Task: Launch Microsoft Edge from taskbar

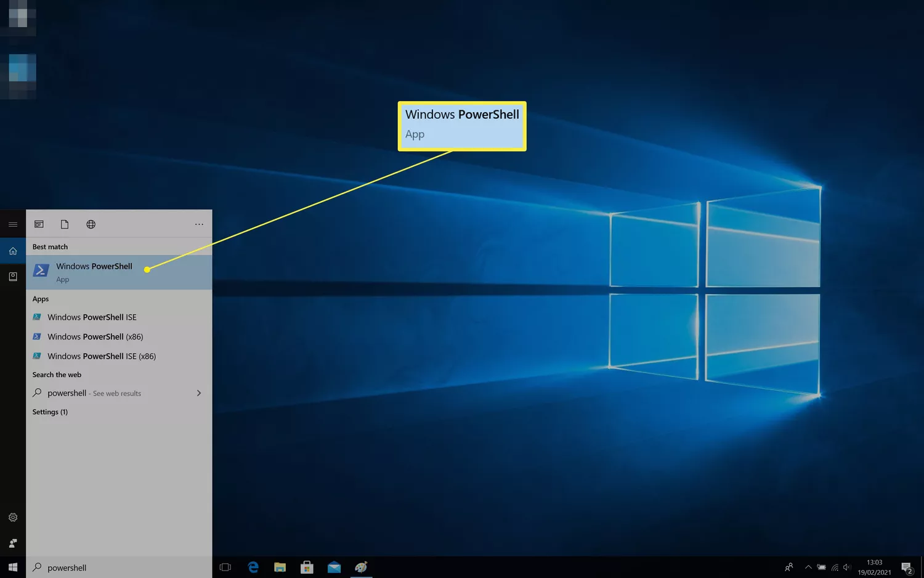Action: pyautogui.click(x=253, y=568)
